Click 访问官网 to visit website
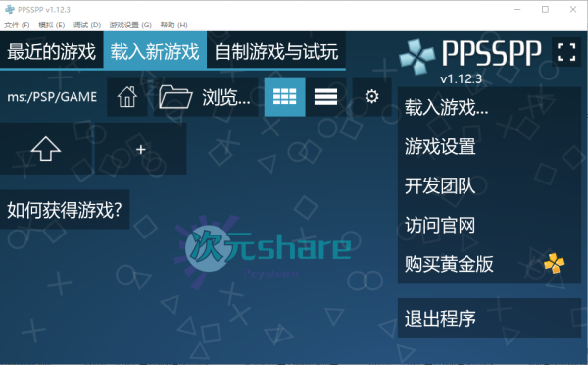Viewport: 588px width, 365px height. (x=489, y=225)
